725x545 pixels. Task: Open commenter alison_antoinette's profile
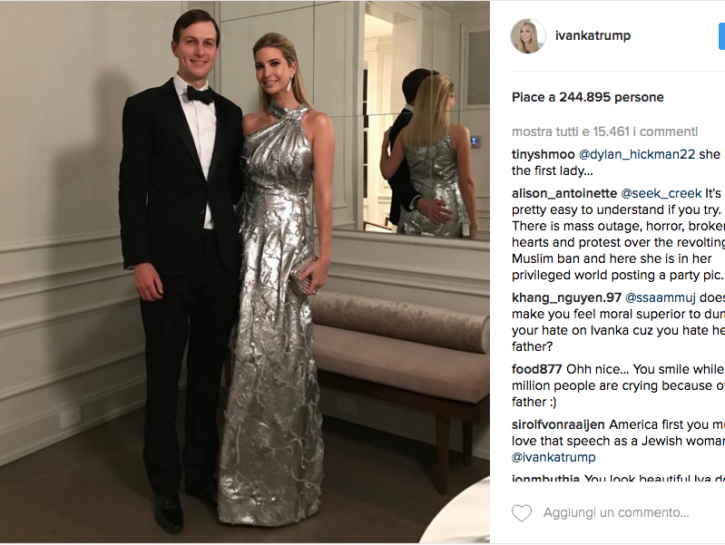pos(564,193)
